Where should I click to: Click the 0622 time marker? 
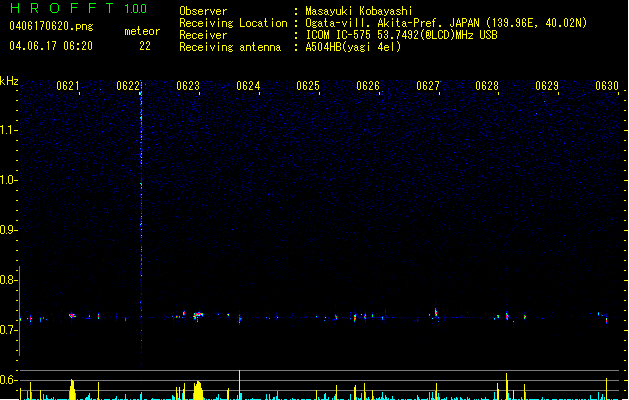click(128, 86)
